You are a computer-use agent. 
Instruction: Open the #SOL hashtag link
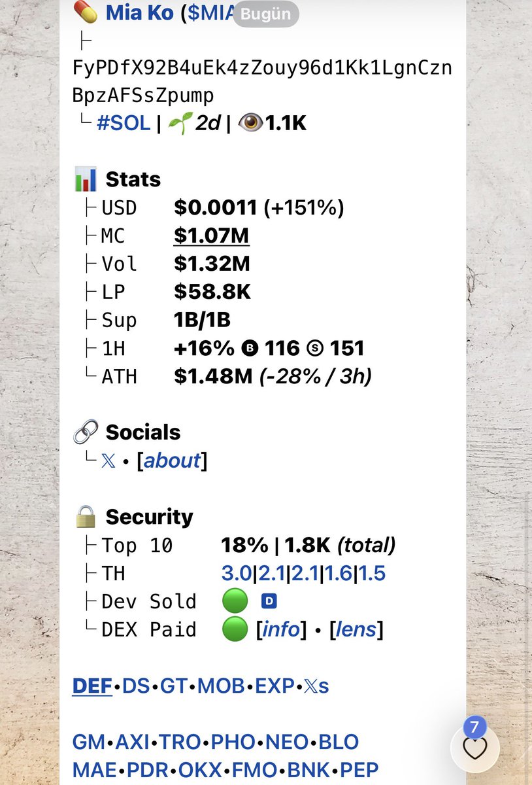124,123
